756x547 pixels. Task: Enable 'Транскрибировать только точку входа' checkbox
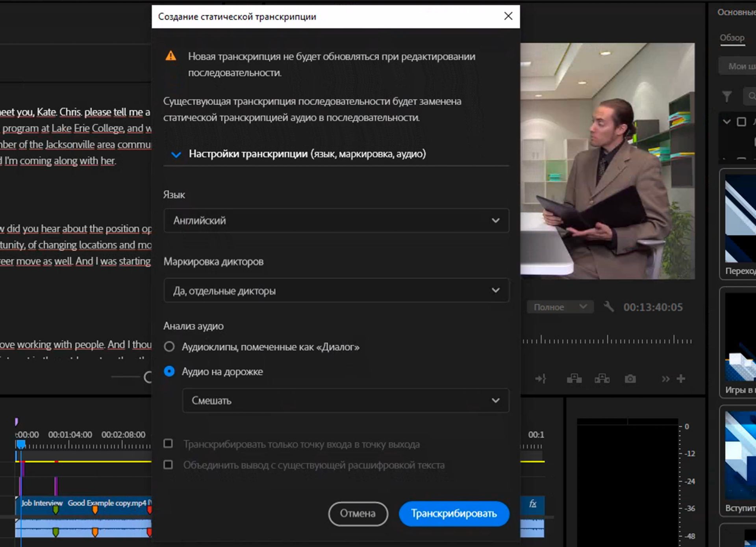(x=169, y=444)
